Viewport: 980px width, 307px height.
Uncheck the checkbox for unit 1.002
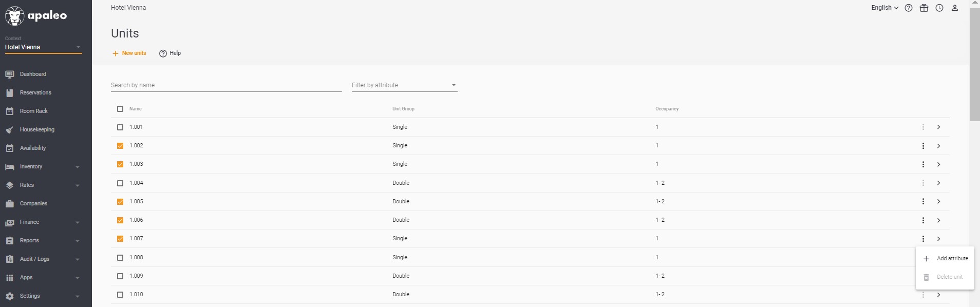tap(120, 146)
